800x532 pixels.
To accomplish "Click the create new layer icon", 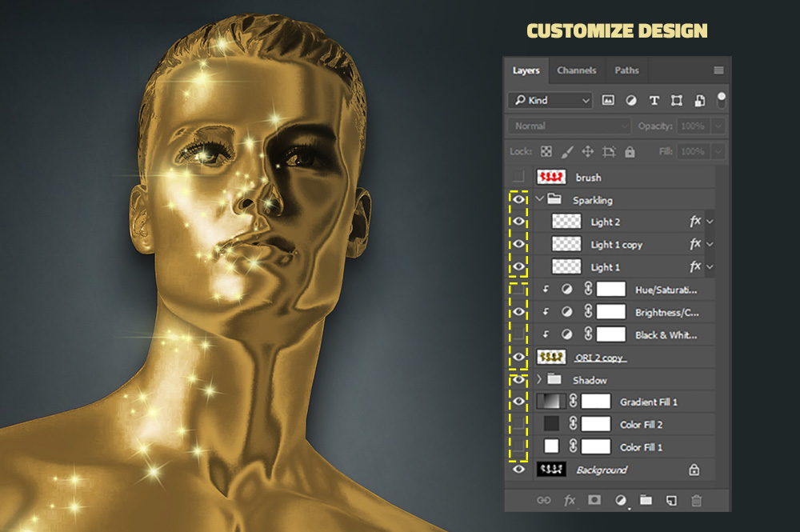I will [671, 500].
